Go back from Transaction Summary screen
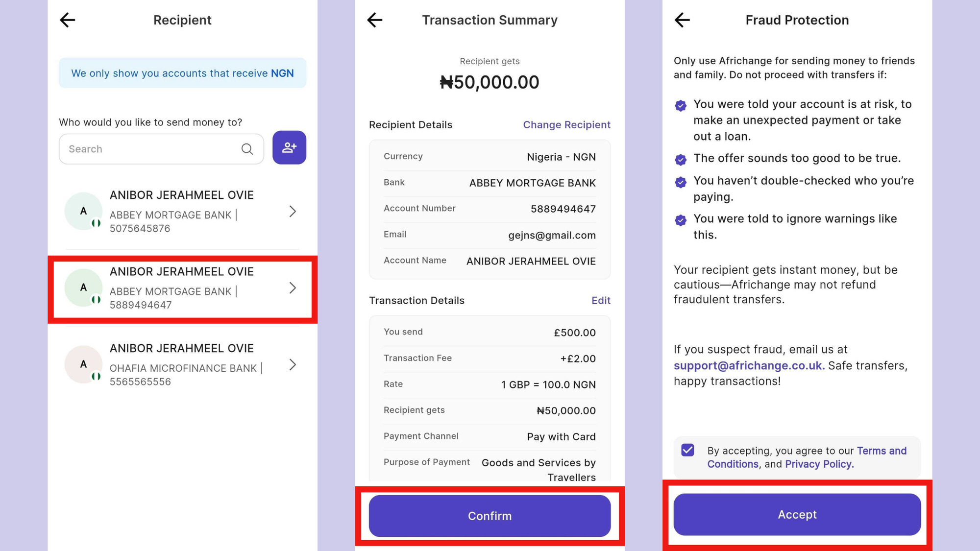The width and height of the screenshot is (980, 551). click(375, 20)
